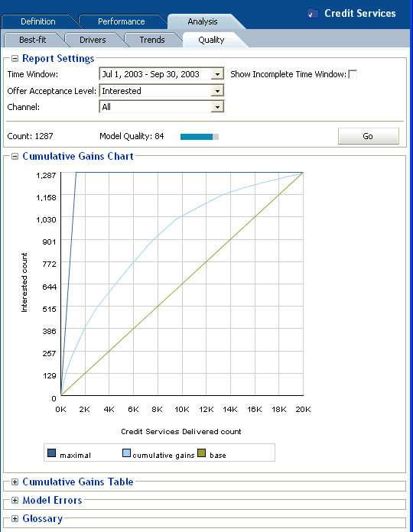Collapse the Cumulative Gains Chart section
413x532 pixels.
15,156
